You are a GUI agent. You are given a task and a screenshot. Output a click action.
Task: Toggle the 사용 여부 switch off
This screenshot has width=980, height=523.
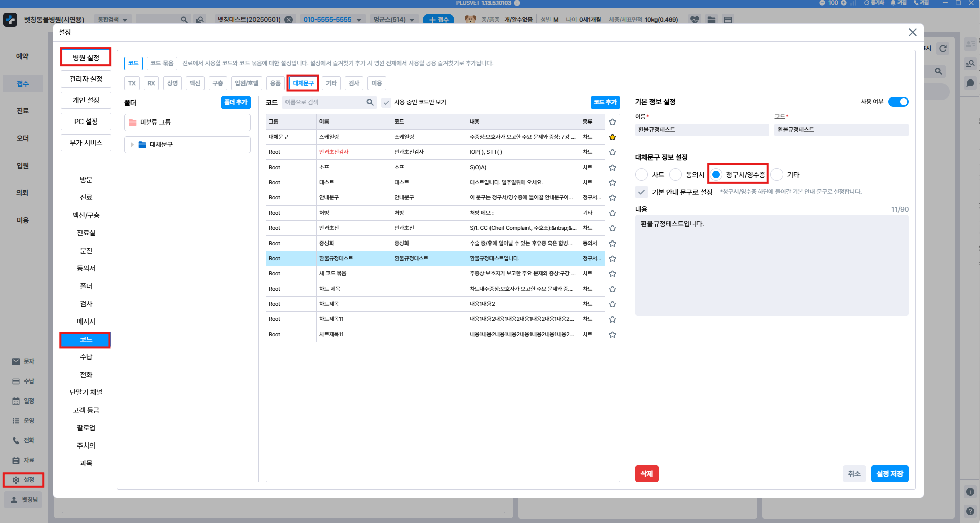pos(898,102)
